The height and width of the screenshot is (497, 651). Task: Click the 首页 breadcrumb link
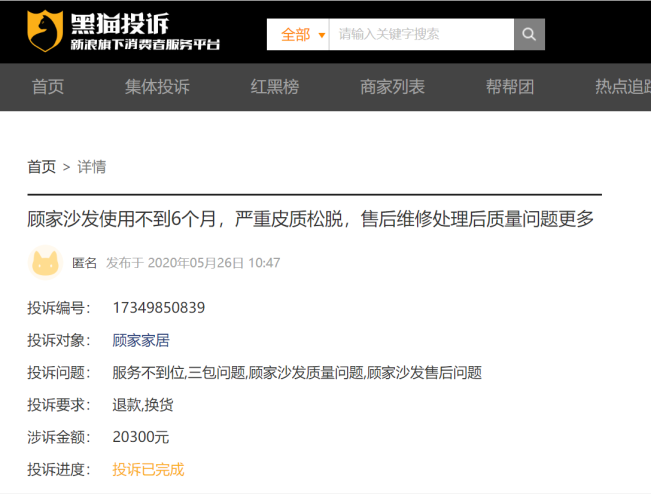[41, 166]
